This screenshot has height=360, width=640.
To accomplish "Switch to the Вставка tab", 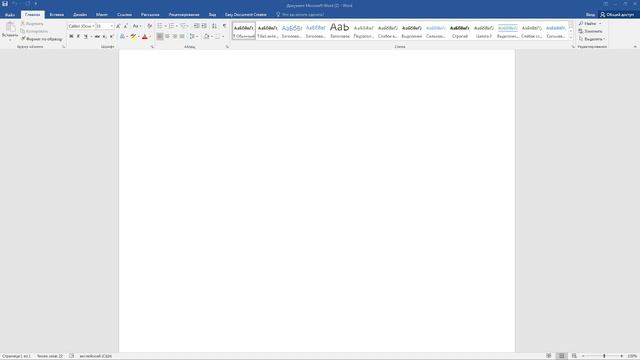I will [57, 15].
